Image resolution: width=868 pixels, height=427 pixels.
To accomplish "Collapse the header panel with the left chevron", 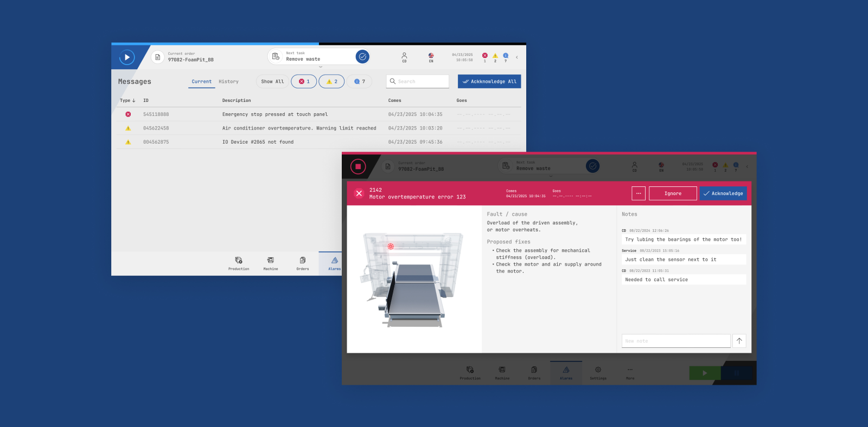I will [x=516, y=57].
